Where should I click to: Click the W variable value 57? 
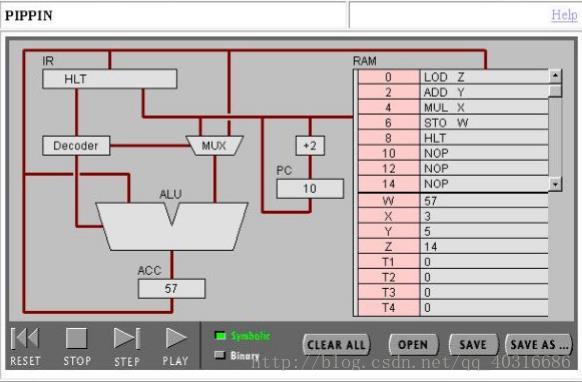tap(484, 201)
